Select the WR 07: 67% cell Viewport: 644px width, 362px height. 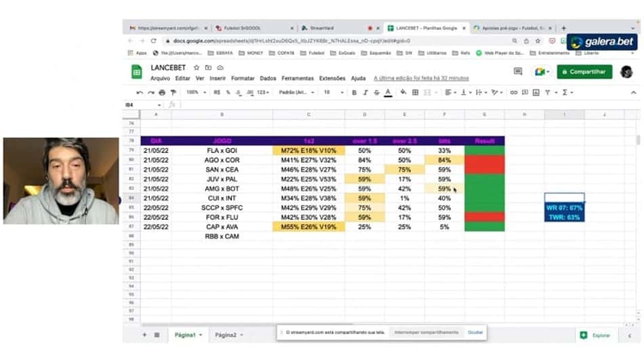point(564,207)
